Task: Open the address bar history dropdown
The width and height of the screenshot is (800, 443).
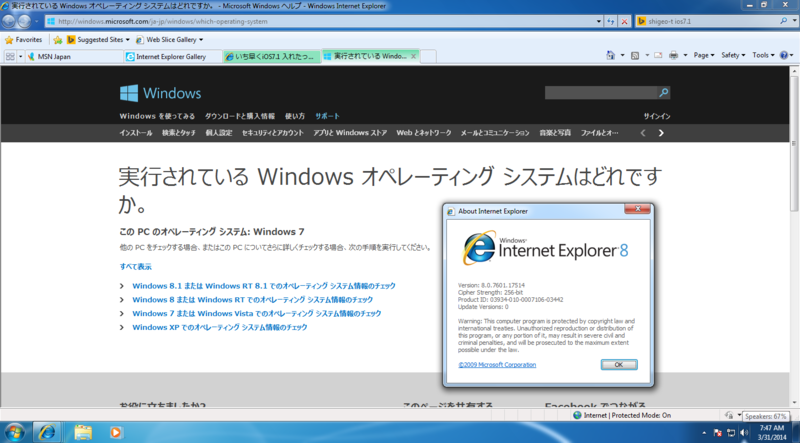Action: (598, 21)
